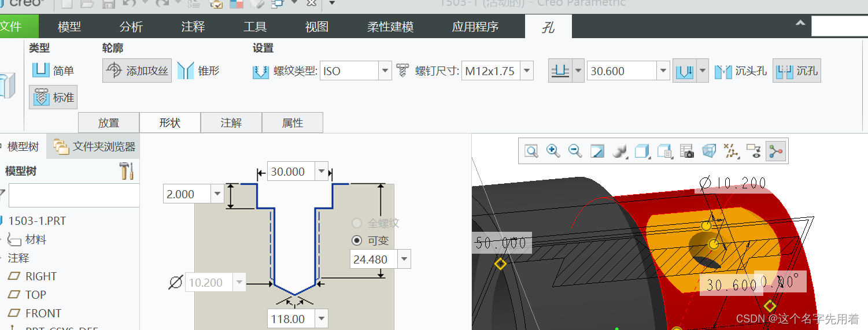Open the 30.600 depth value dropdown arrow
Image resolution: width=868 pixels, height=330 pixels.
click(663, 71)
